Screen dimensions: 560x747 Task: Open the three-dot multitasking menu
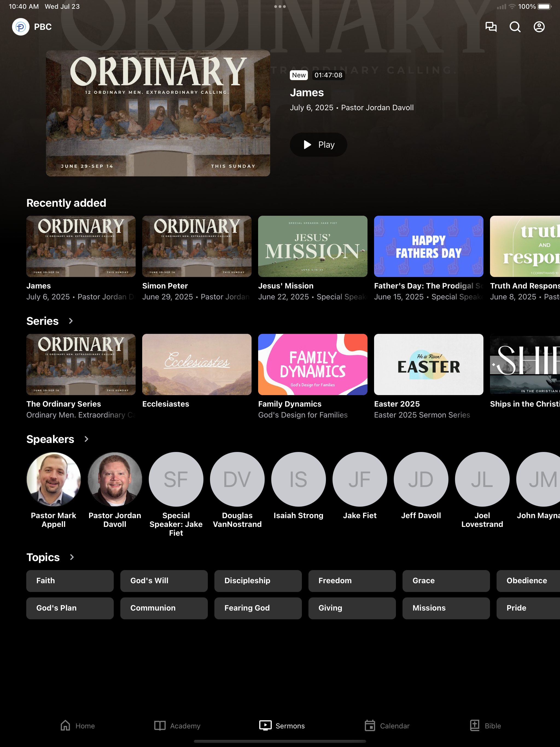pos(280,6)
